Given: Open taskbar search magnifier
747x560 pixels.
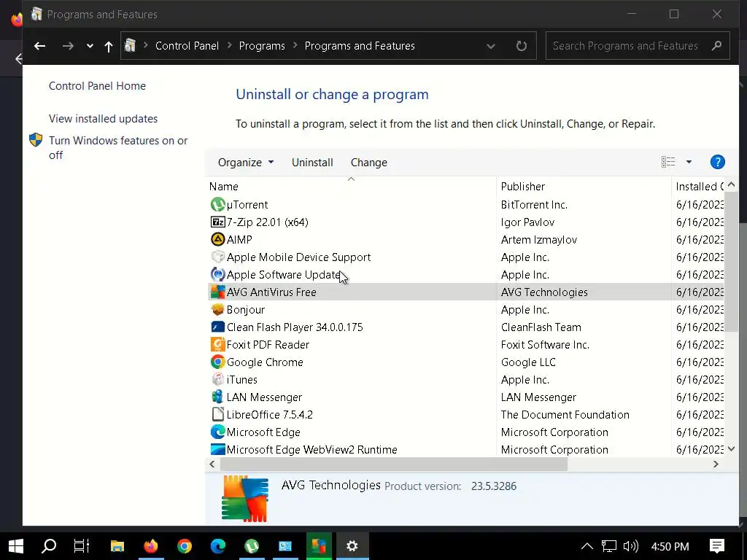Looking at the screenshot, I should pyautogui.click(x=49, y=546).
